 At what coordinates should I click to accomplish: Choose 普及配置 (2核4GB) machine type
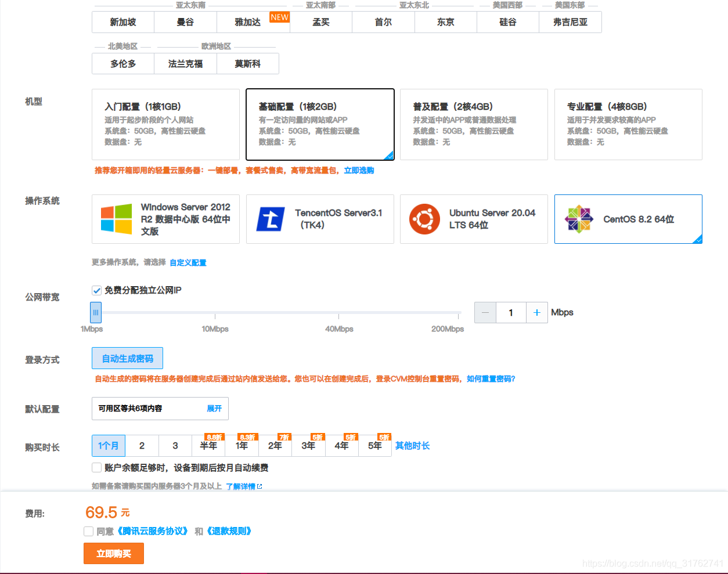click(x=474, y=124)
